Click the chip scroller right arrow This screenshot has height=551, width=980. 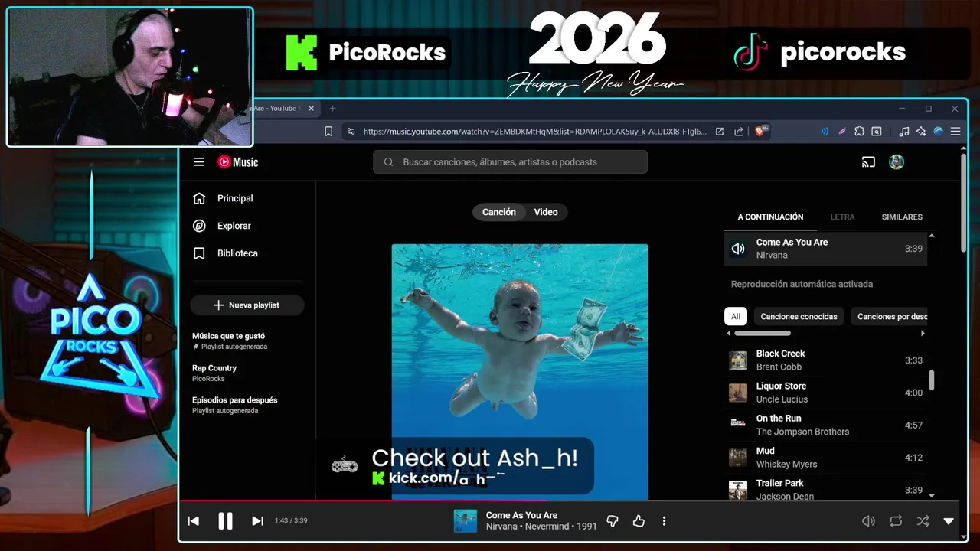click(x=923, y=334)
